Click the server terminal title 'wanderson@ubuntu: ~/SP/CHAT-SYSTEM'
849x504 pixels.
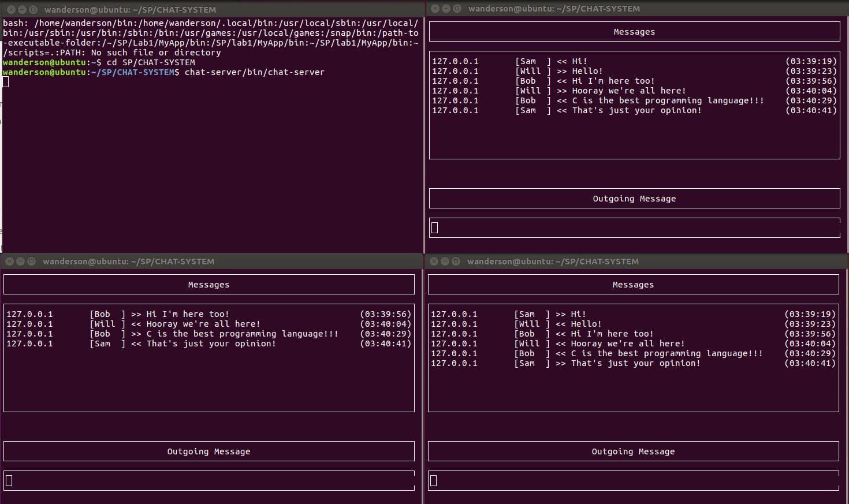click(x=130, y=10)
